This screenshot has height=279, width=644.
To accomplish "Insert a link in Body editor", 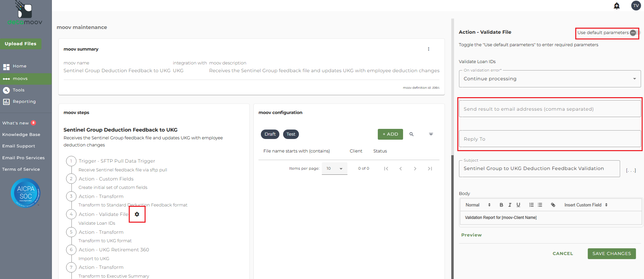I will [x=553, y=205].
